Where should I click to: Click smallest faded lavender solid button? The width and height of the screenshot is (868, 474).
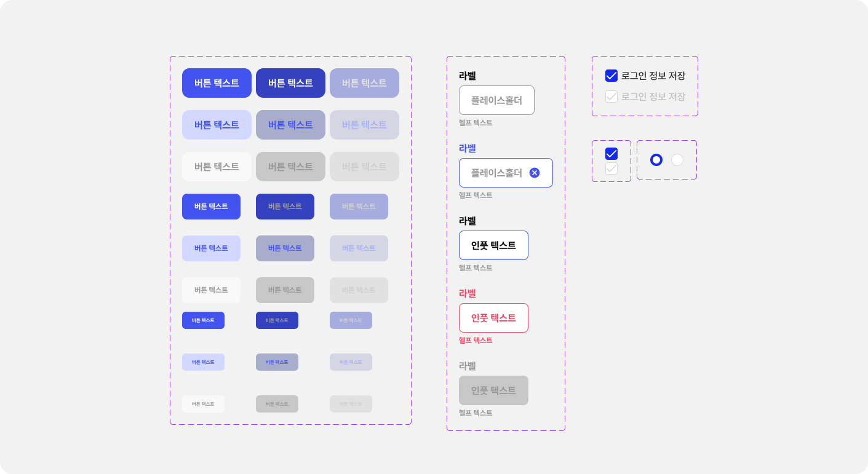[x=351, y=320]
